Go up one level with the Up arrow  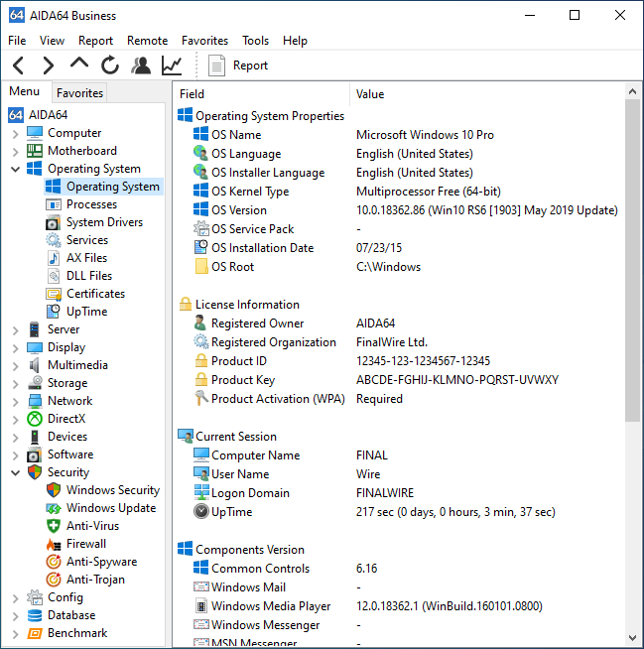pos(79,65)
